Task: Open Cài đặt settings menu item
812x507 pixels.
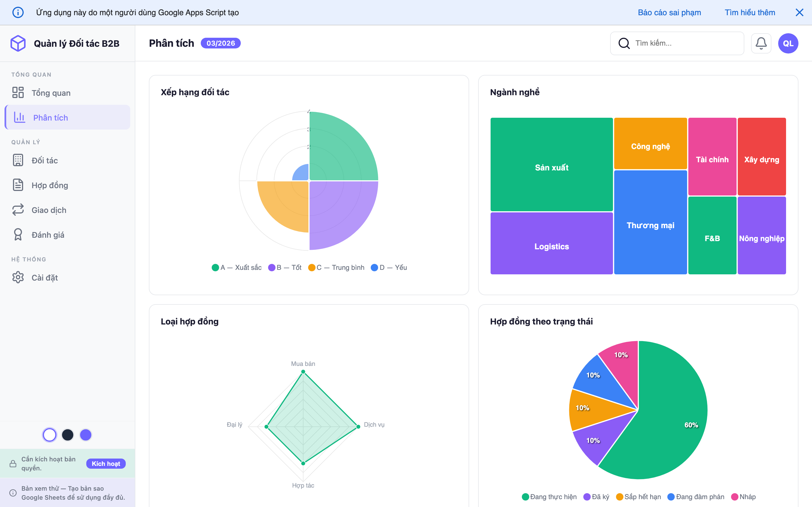Action: (45, 278)
